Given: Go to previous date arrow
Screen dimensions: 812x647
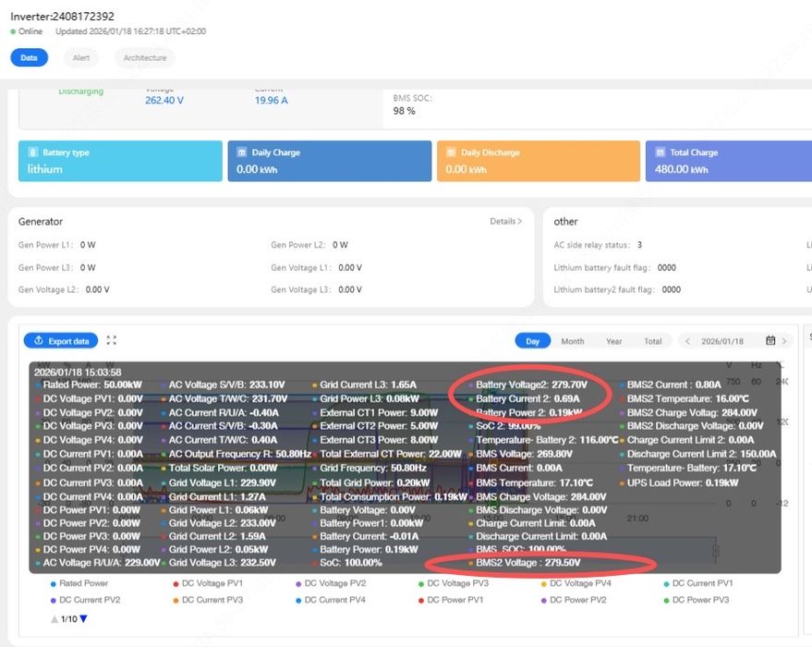Looking at the screenshot, I should pyautogui.click(x=687, y=341).
